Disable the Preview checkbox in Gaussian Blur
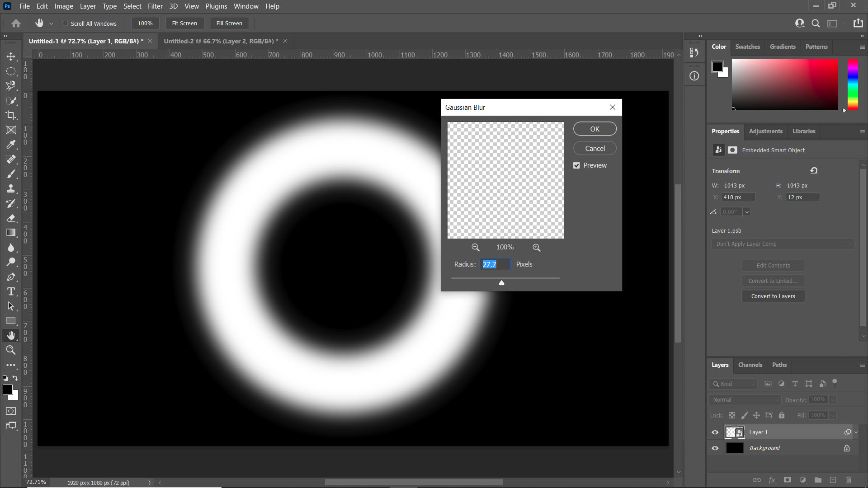Viewport: 868px width, 488px height. 576,165
